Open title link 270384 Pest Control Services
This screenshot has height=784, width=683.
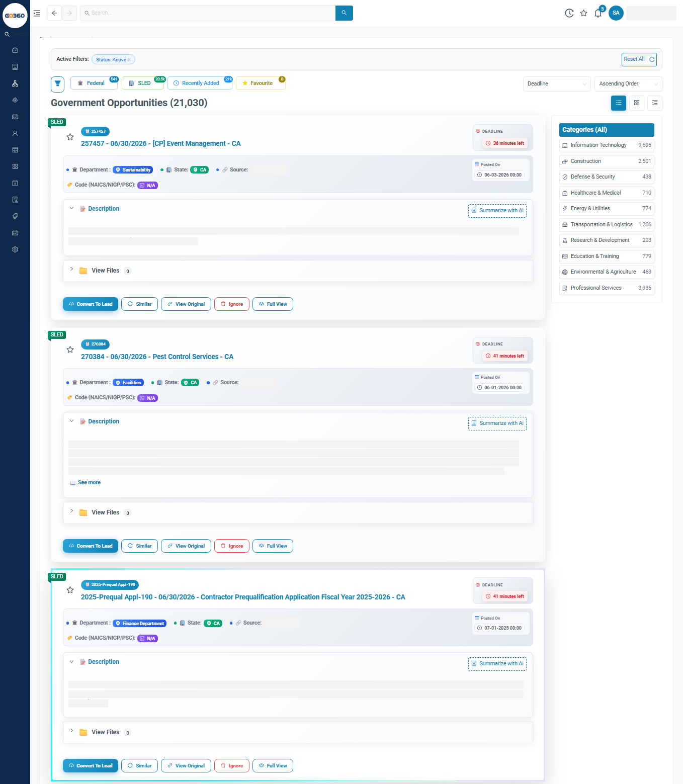pyautogui.click(x=157, y=357)
